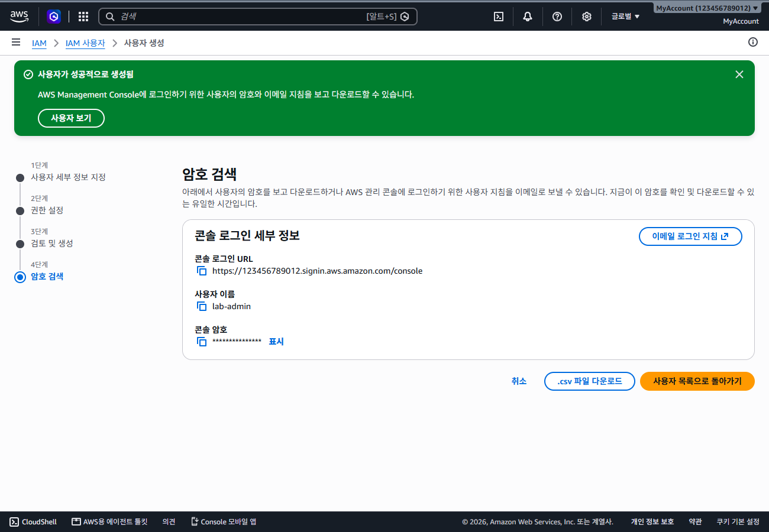This screenshot has width=769, height=532.
Task: Click the AWS logo home icon
Action: 20,17
